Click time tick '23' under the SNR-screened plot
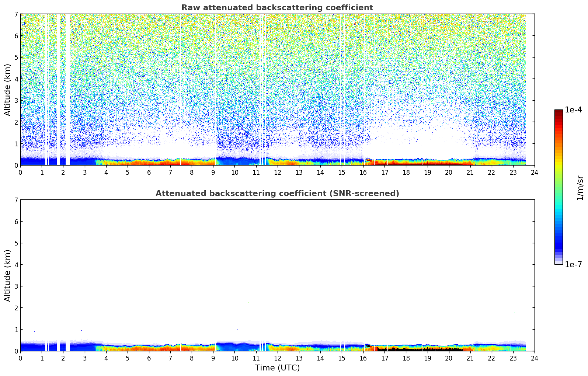Screen dimensions: 588x376 coord(513,358)
